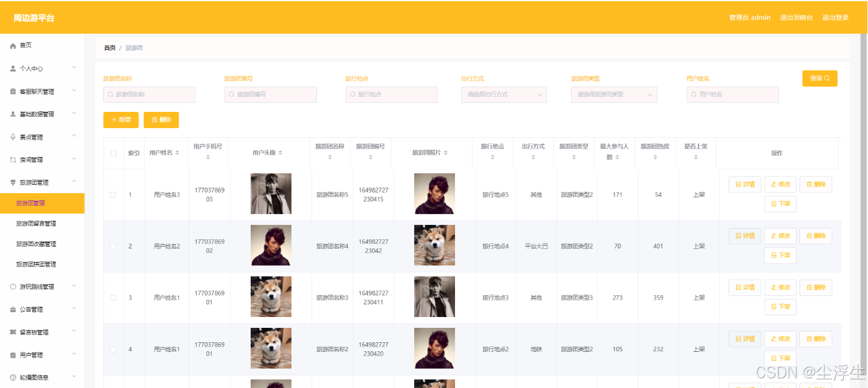Click 退出到前台 link in header

point(796,17)
